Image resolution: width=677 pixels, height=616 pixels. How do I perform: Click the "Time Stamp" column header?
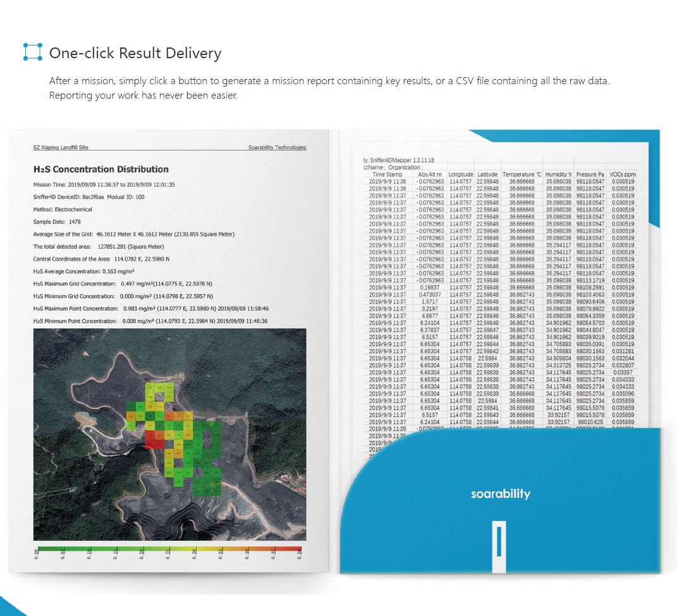(387, 175)
